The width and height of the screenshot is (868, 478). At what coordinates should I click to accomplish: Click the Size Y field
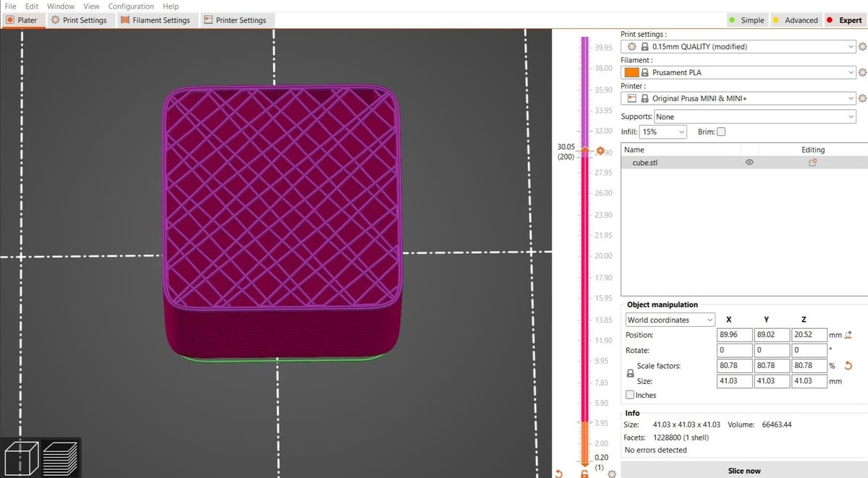(771, 380)
